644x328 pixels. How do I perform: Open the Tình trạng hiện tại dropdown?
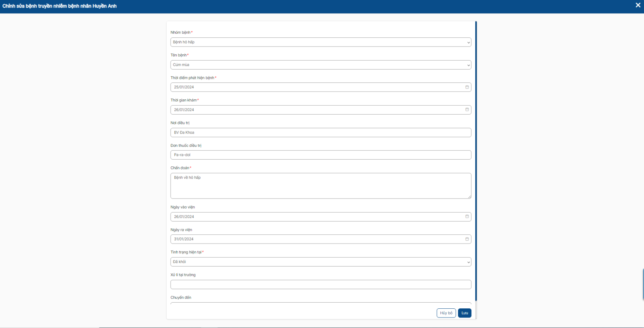point(321,262)
